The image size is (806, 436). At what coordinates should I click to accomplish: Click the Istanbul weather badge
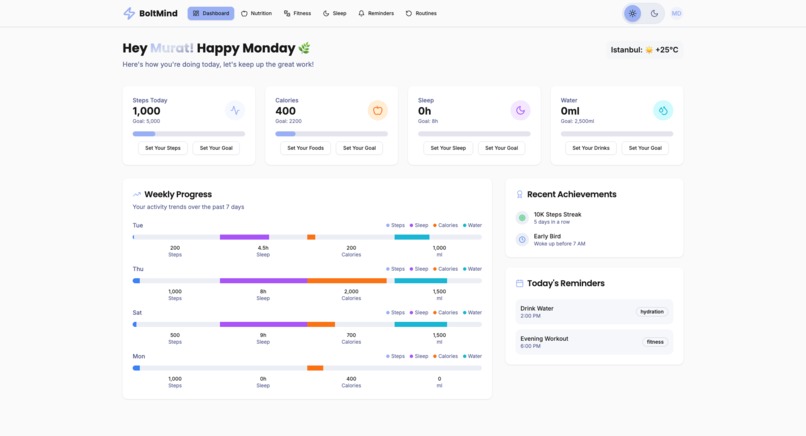[x=645, y=50]
